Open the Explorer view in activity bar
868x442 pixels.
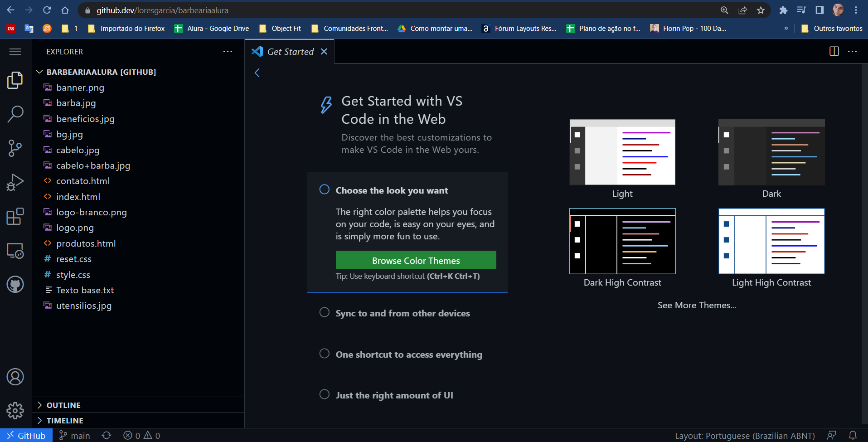coord(15,80)
